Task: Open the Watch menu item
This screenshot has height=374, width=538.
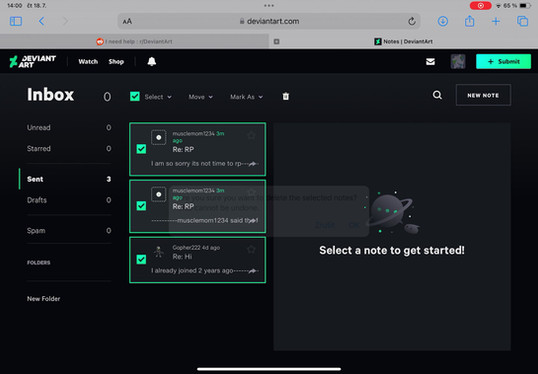Action: (88, 61)
